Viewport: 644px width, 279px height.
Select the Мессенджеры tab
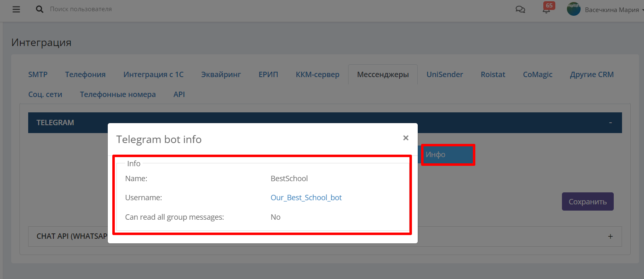click(x=383, y=75)
